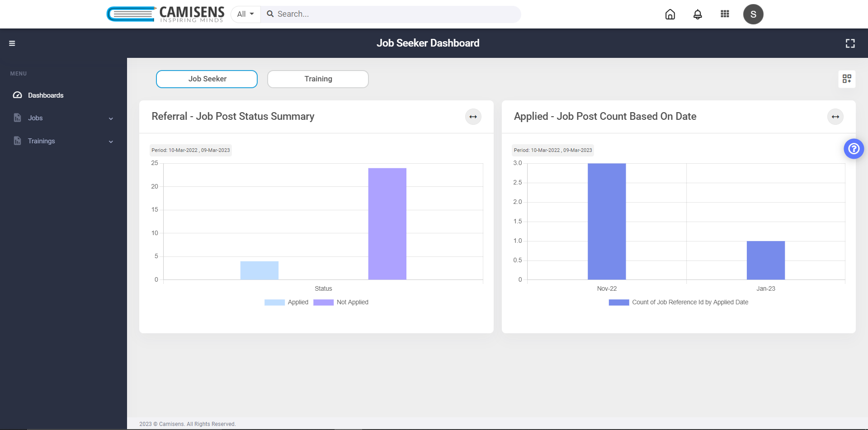Click the Not Applied bar in referral chart
This screenshot has height=430, width=868.
click(x=387, y=224)
